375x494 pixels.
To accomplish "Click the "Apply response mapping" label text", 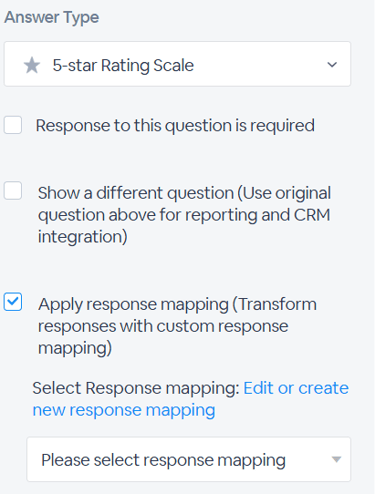I will tap(133, 304).
